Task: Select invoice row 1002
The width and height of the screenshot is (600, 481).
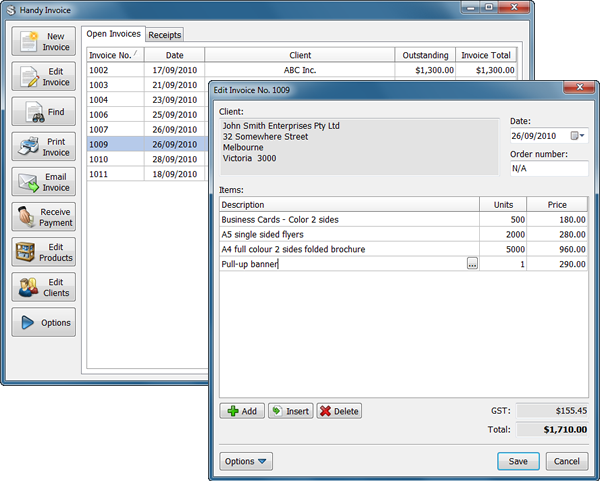Action: [x=302, y=70]
